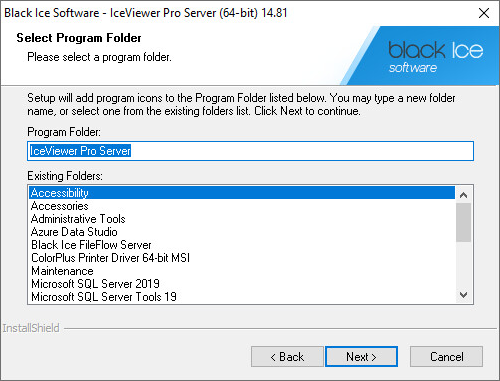Screen dimensions: 500x381
Task: Cancel the installation
Action: tap(446, 357)
